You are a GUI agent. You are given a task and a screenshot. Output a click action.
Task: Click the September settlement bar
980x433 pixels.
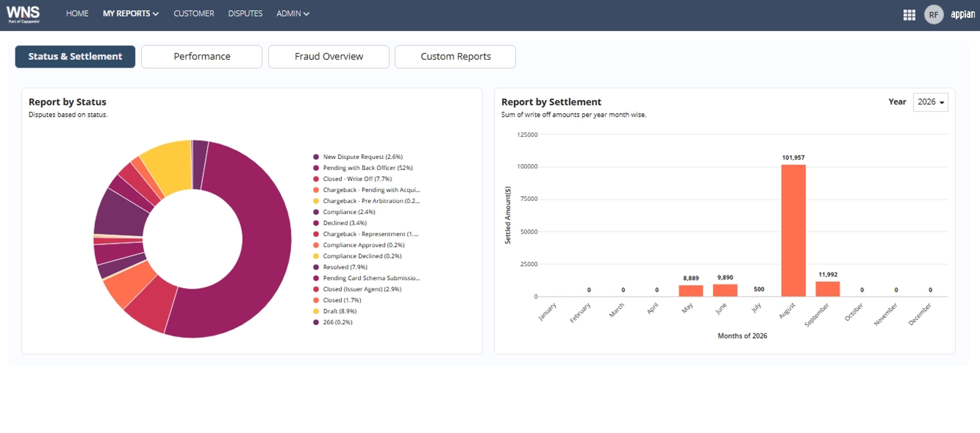pyautogui.click(x=827, y=289)
